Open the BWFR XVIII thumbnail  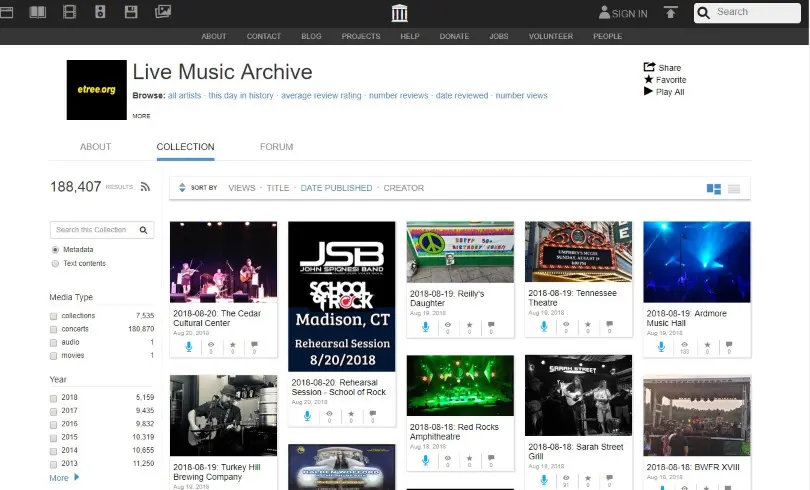(x=697, y=416)
